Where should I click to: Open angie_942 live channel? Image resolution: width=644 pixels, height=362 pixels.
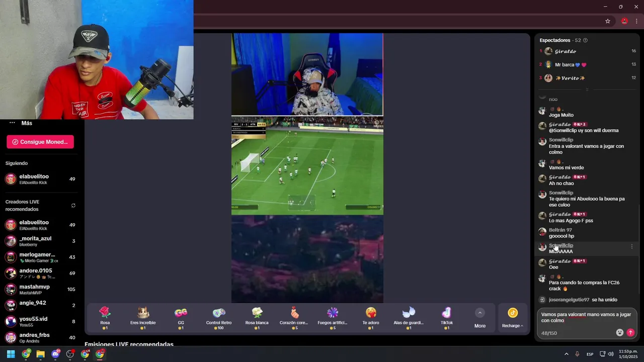(x=40, y=305)
